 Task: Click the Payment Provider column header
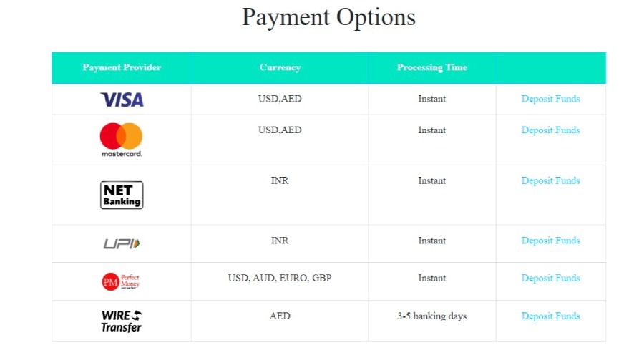(x=122, y=67)
